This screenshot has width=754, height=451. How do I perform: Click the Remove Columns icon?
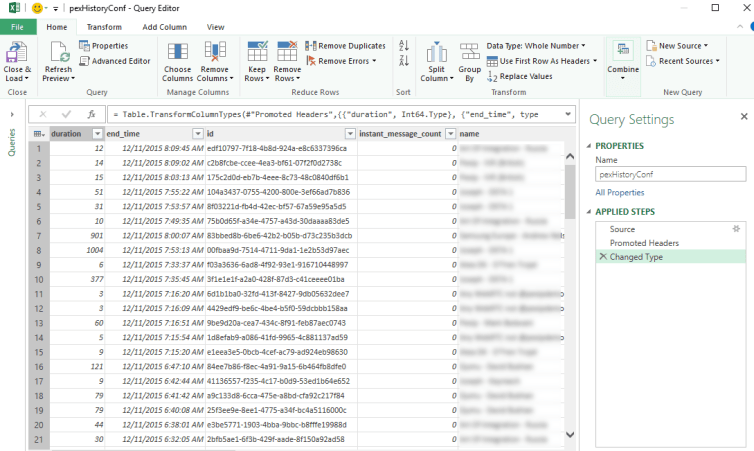(x=214, y=54)
